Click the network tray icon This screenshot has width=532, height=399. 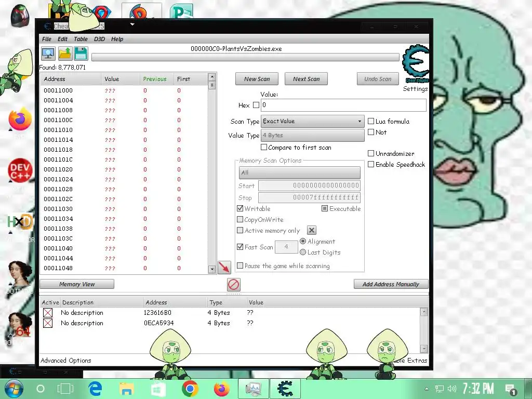(440, 389)
